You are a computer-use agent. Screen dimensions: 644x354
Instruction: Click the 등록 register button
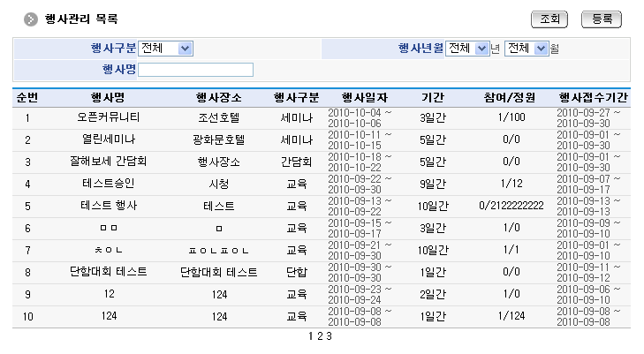(602, 19)
